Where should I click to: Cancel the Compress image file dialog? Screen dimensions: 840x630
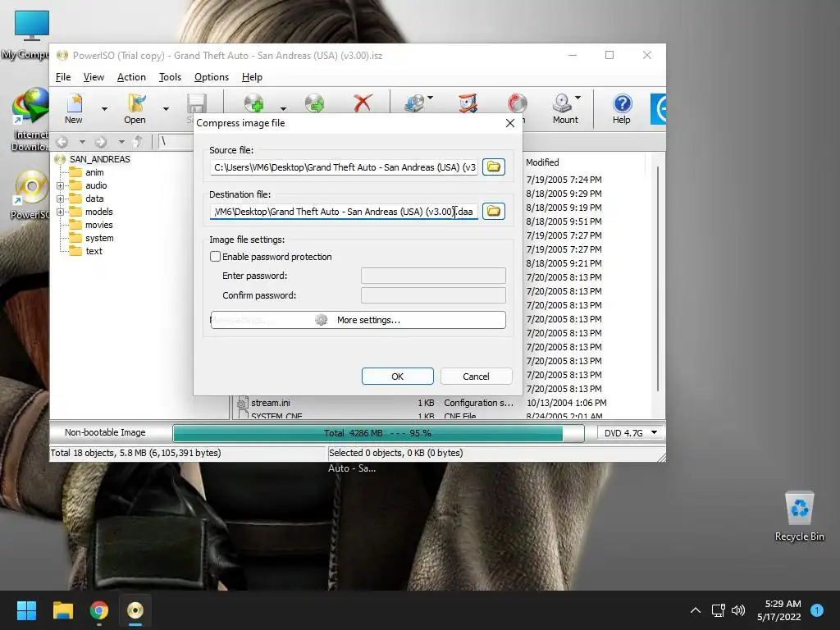pyautogui.click(x=476, y=376)
